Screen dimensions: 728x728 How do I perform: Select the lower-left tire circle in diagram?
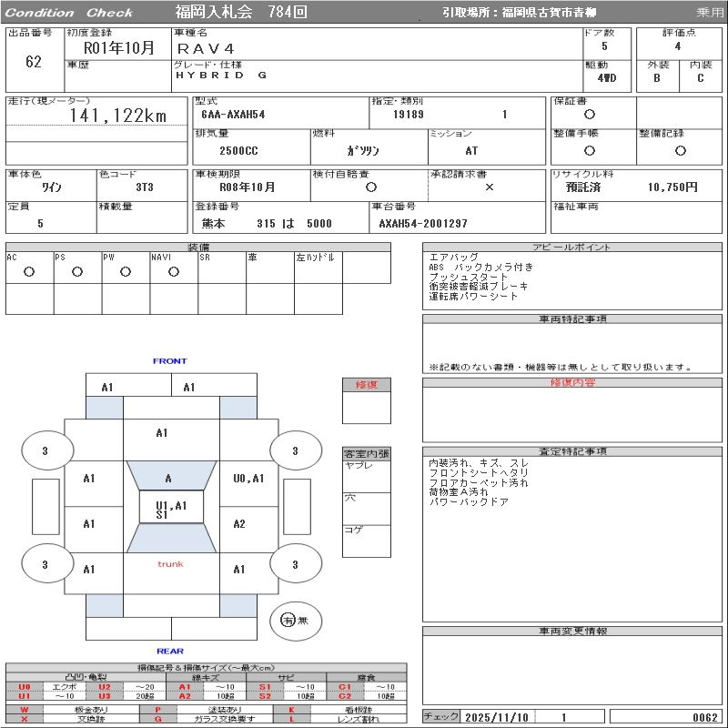(x=45, y=565)
